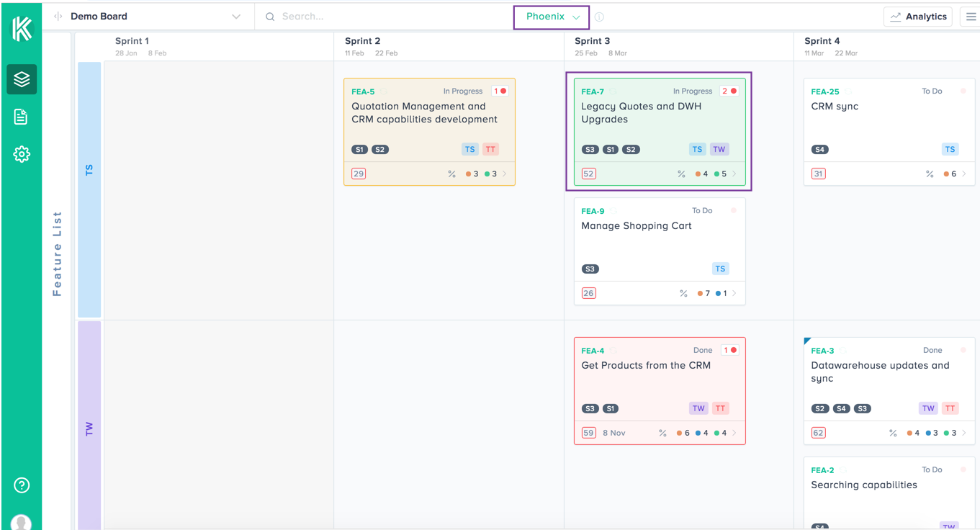Expand the Feature List side panel
980x530 pixels.
[58, 253]
